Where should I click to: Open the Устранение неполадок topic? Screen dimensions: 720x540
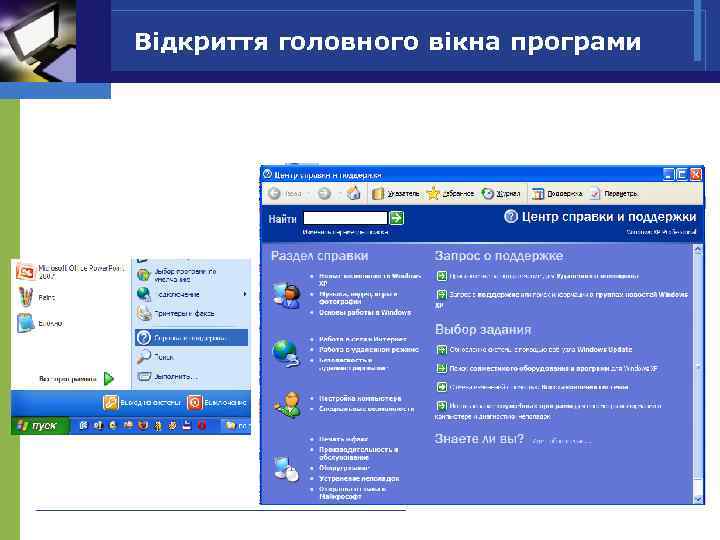pos(360,478)
